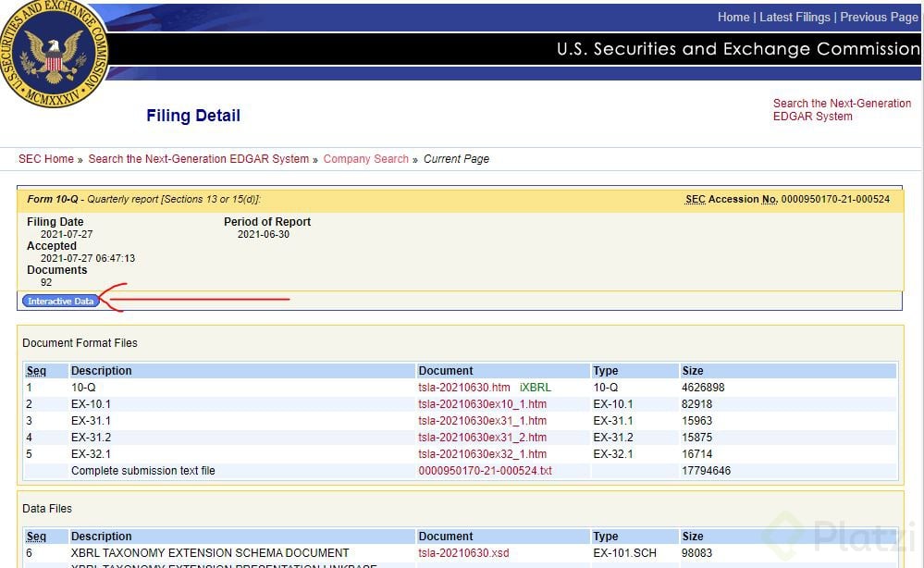The width and height of the screenshot is (924, 568).
Task: Go to Home in top navigation
Action: click(x=733, y=18)
